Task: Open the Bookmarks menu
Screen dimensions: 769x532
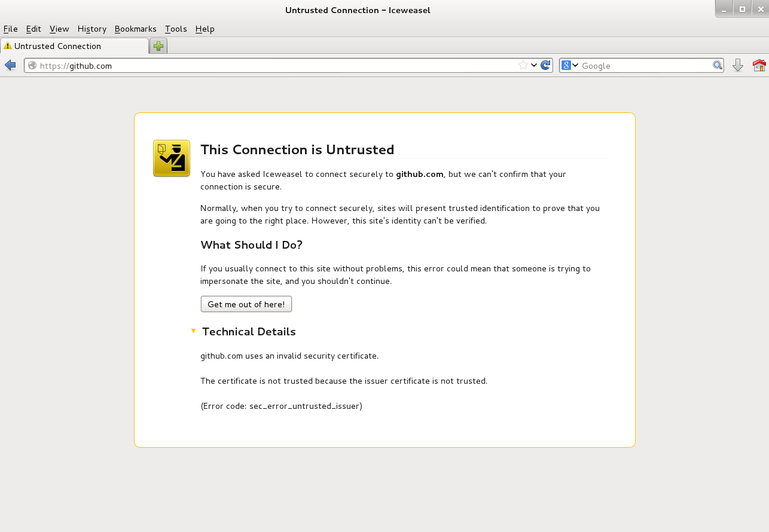Action: [136, 29]
